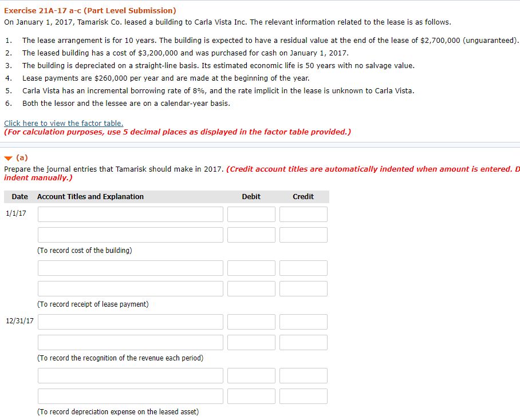Select the second account title field under 1/1/17

point(130,234)
